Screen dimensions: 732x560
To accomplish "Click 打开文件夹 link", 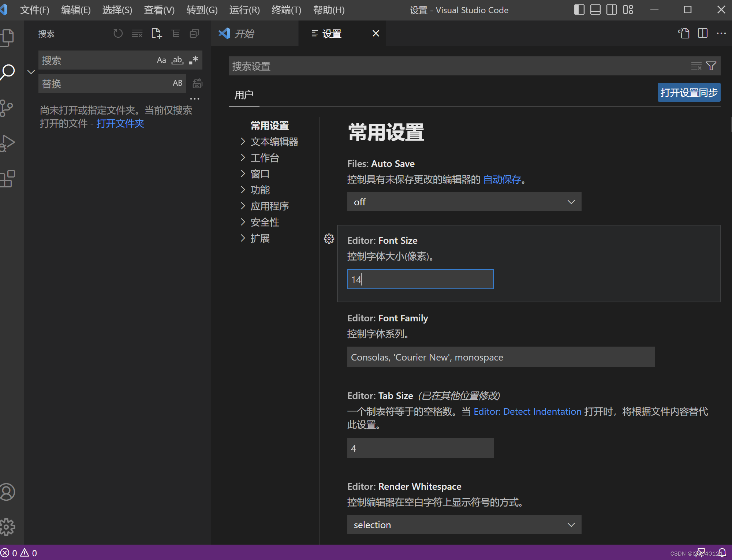I will pyautogui.click(x=120, y=123).
